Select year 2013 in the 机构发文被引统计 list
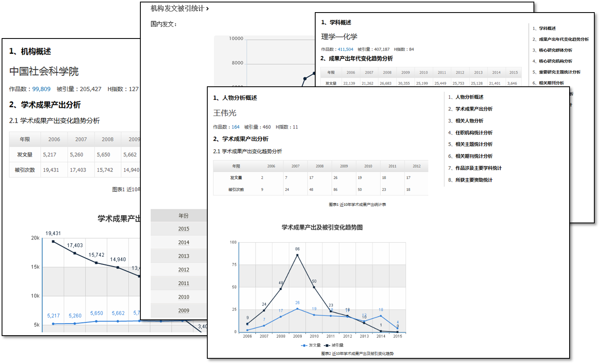600x364 pixels. 184,256
